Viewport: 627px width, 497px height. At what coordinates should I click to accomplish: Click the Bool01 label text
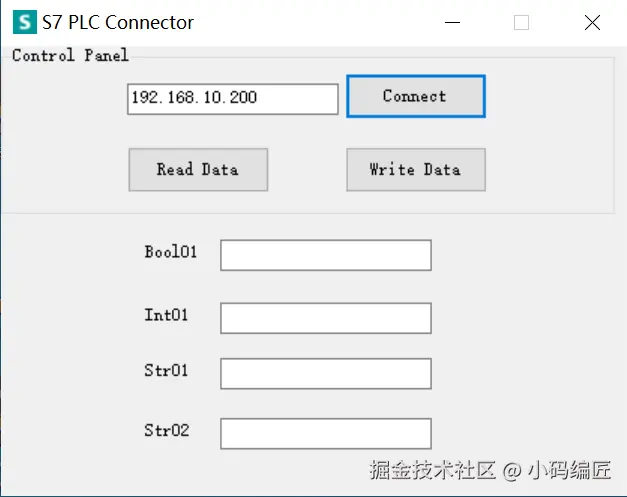pyautogui.click(x=170, y=252)
